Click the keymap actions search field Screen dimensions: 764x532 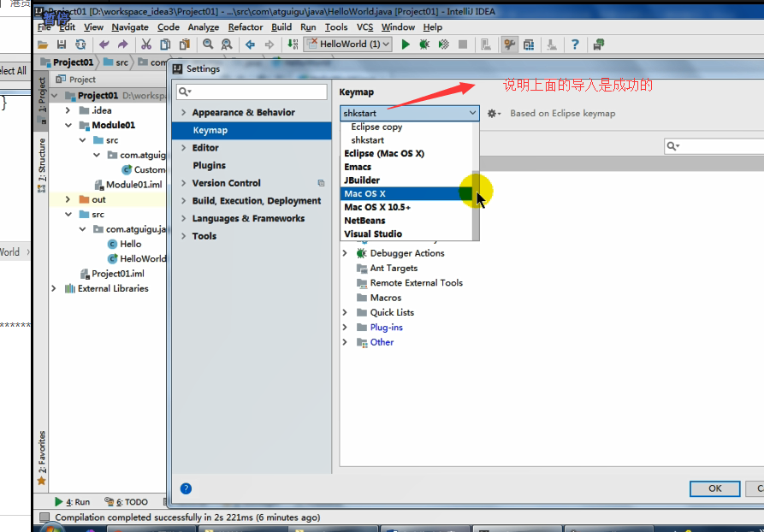click(x=714, y=146)
